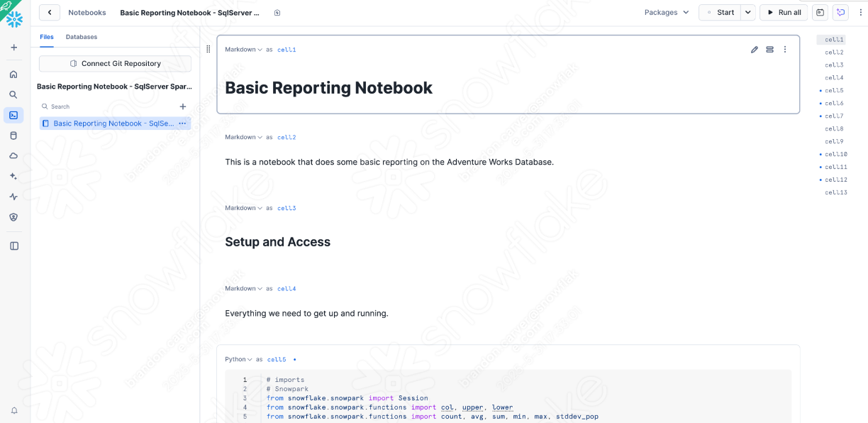The image size is (868, 423).
Task: Open the sidebar magnifier Search icon
Action: click(x=13, y=94)
